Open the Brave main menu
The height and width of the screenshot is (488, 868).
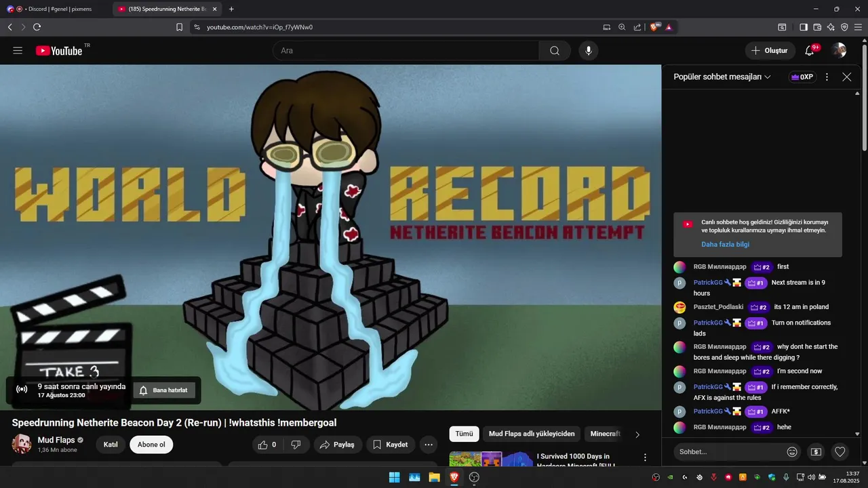click(858, 27)
